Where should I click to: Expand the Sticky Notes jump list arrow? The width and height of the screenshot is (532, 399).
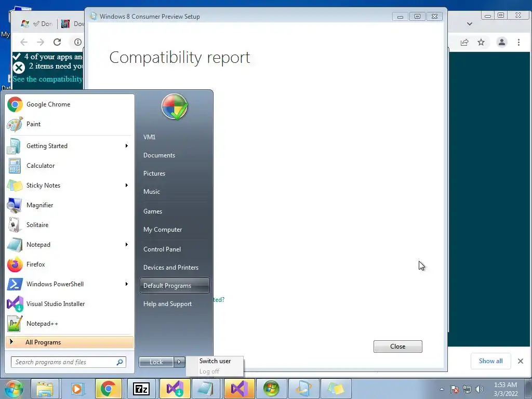[127, 185]
